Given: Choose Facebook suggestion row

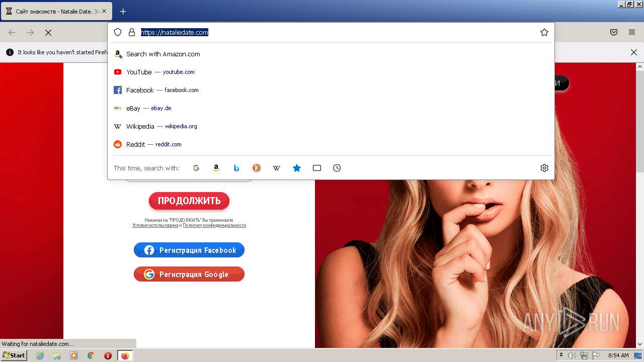Looking at the screenshot, I should [331, 90].
